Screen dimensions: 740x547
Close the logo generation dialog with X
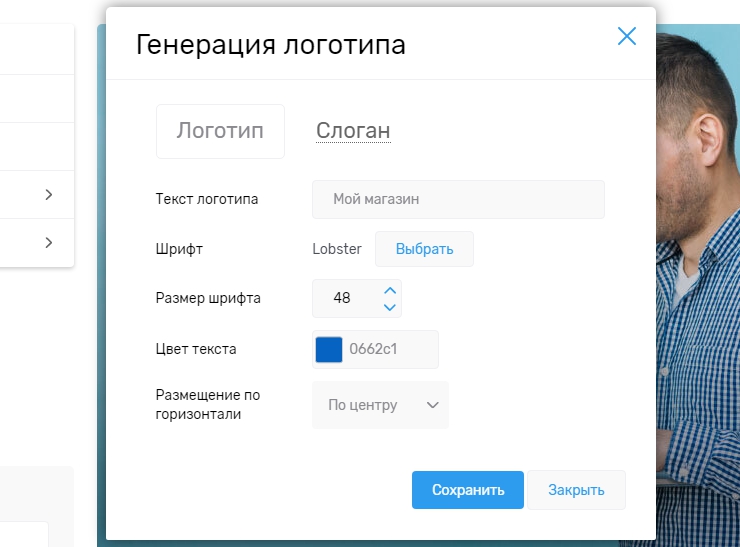(x=627, y=37)
